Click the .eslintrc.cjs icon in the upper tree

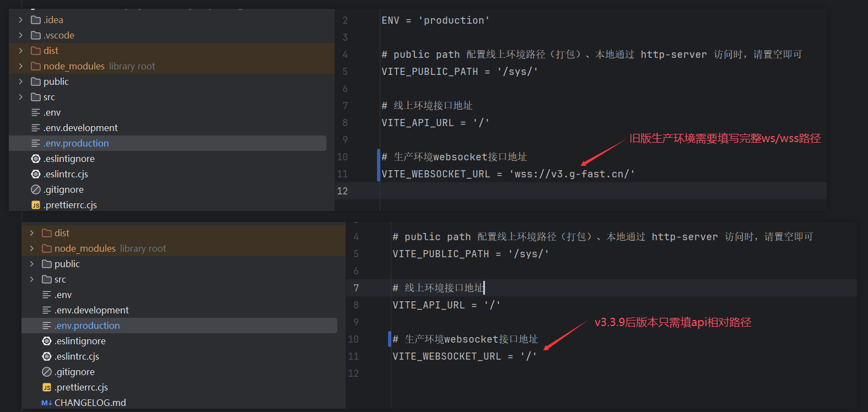point(36,174)
